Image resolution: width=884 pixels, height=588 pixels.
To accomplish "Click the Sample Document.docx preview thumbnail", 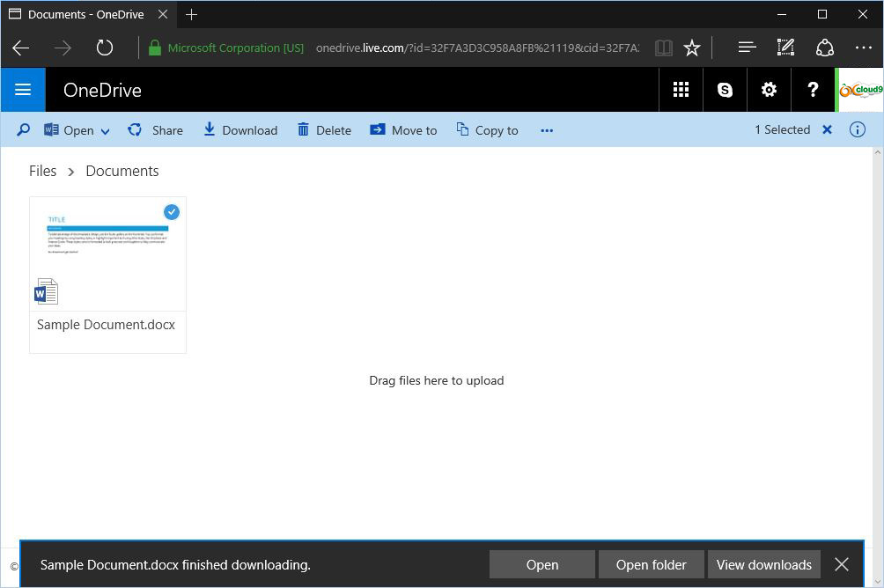I will coord(107,254).
